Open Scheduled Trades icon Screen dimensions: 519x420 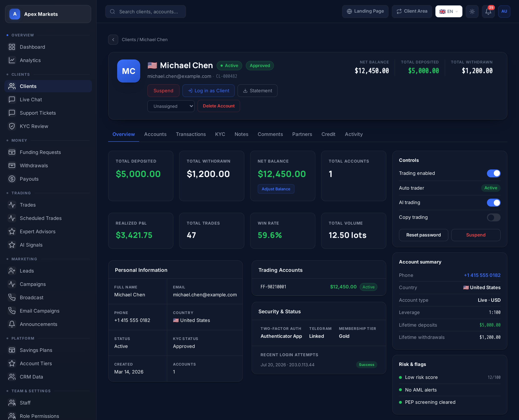pos(12,218)
